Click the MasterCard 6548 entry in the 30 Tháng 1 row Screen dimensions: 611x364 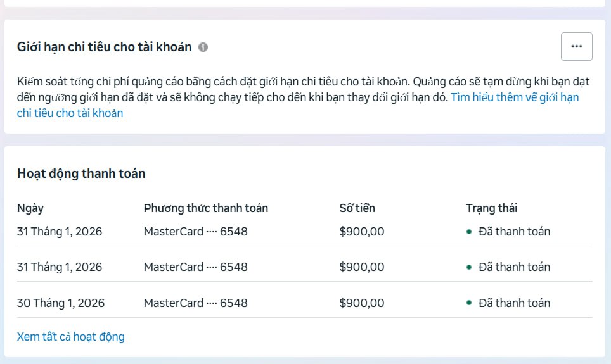point(195,303)
